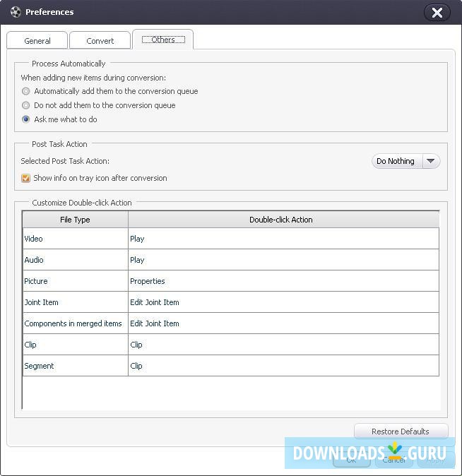The height and width of the screenshot is (476, 462).
Task: Select the Segment file type row
Action: point(76,366)
